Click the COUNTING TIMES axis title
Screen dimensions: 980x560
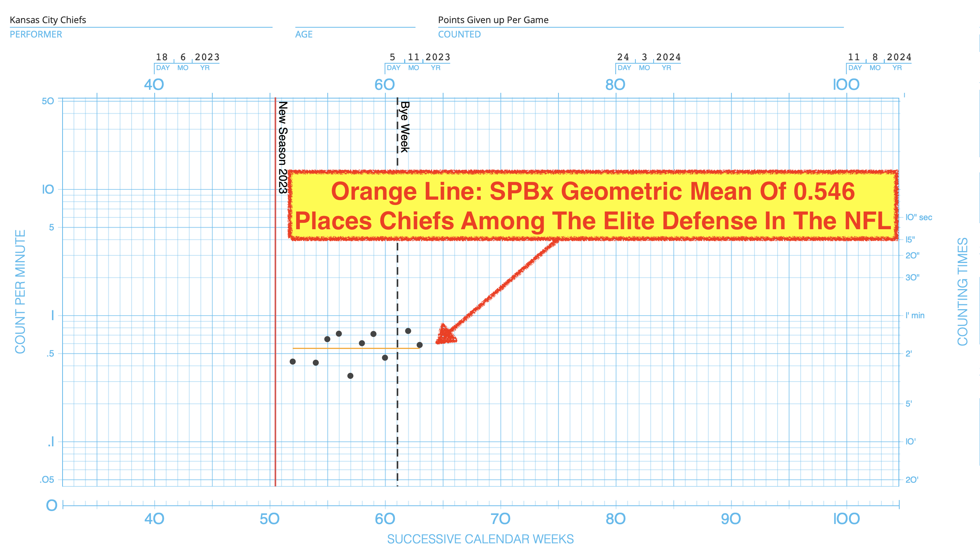[x=963, y=291]
